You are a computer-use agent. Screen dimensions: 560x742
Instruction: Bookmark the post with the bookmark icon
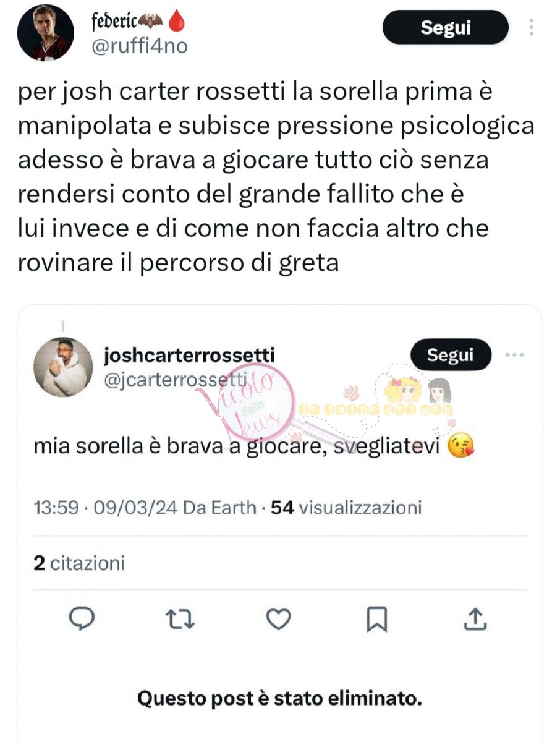point(376,619)
